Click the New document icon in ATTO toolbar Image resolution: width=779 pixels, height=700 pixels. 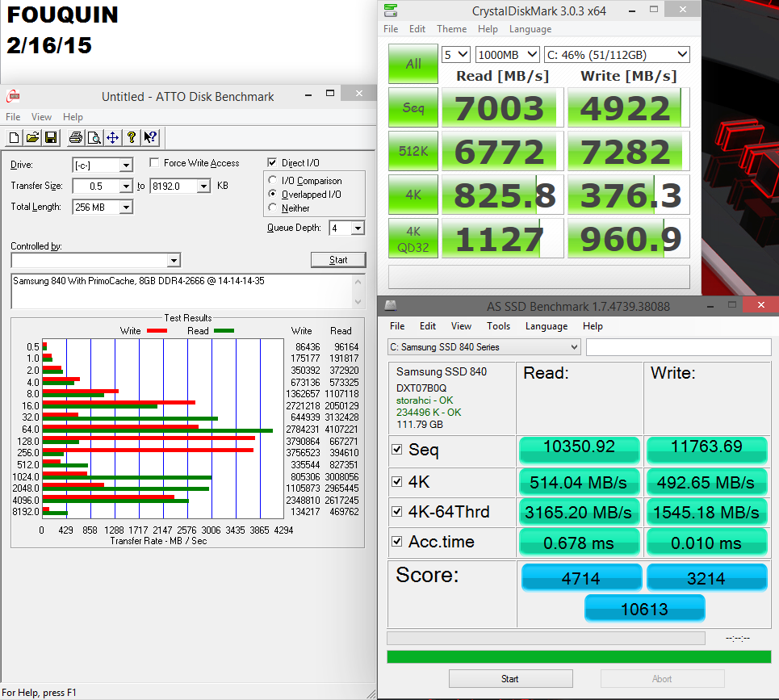[x=15, y=137]
